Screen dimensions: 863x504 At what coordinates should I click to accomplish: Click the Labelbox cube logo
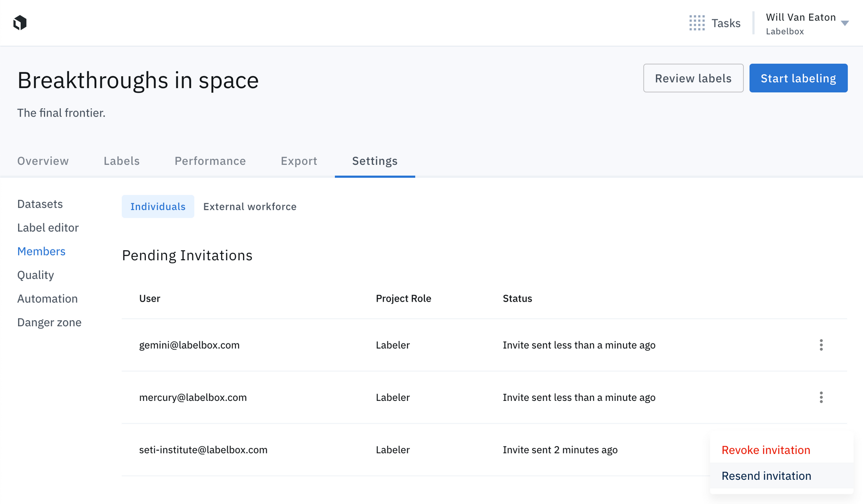20,23
